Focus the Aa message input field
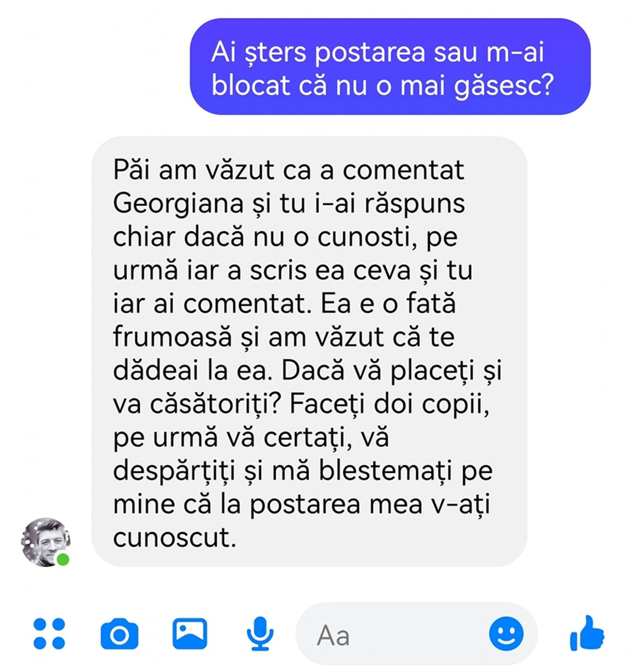The width and height of the screenshot is (633, 672). [x=393, y=634]
